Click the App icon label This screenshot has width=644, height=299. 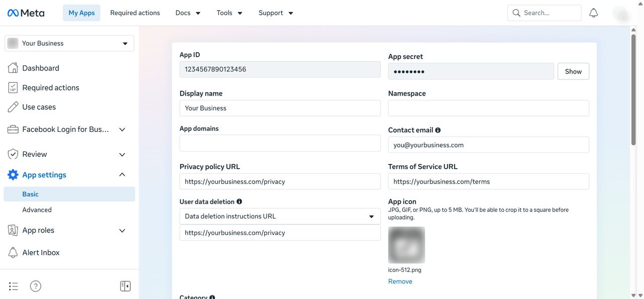tap(403, 201)
